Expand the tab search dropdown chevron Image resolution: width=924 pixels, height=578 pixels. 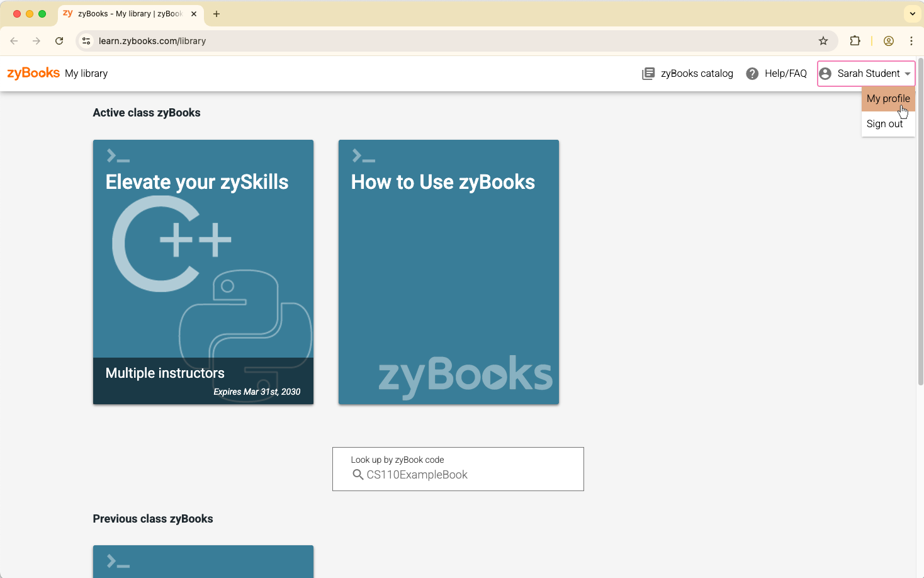pos(913,14)
